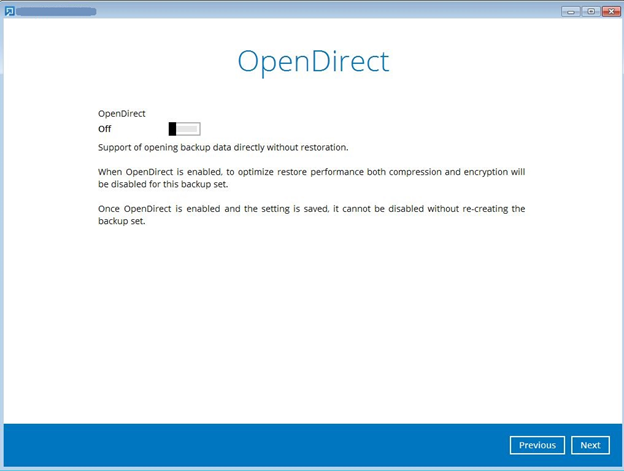Click the 'When OpenDirect is enabled' paragraph
Image resolution: width=624 pixels, height=471 pixels.
[x=311, y=178]
